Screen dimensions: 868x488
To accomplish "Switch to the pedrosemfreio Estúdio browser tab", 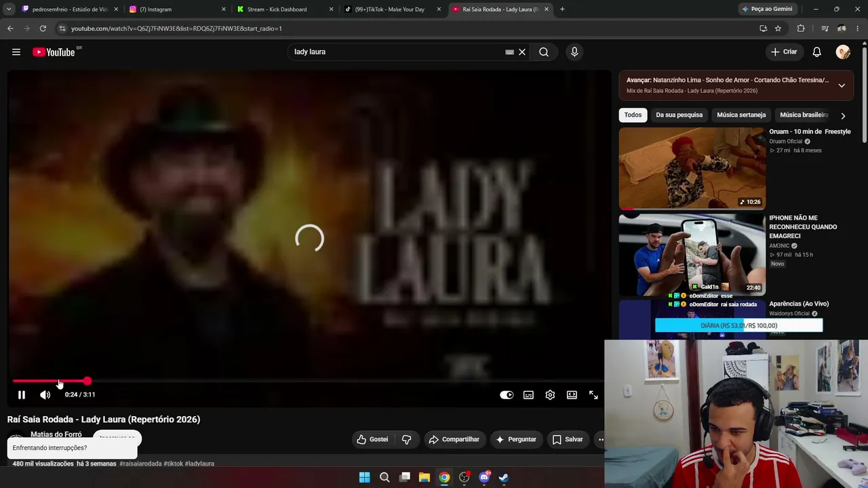I will pos(70,9).
